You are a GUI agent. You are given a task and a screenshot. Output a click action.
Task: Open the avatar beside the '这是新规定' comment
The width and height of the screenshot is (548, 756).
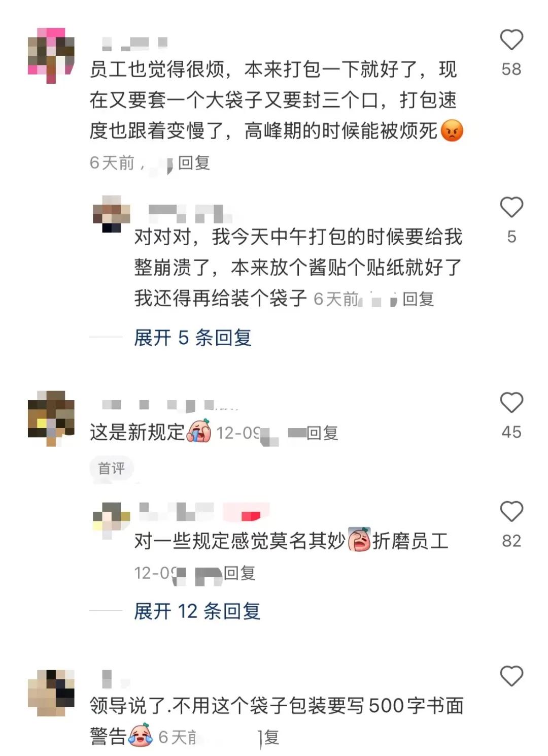51,418
